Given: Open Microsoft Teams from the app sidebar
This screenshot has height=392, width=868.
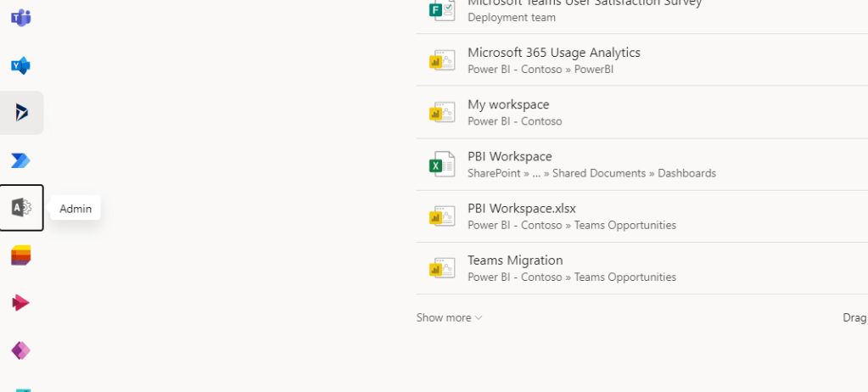Looking at the screenshot, I should point(21,18).
